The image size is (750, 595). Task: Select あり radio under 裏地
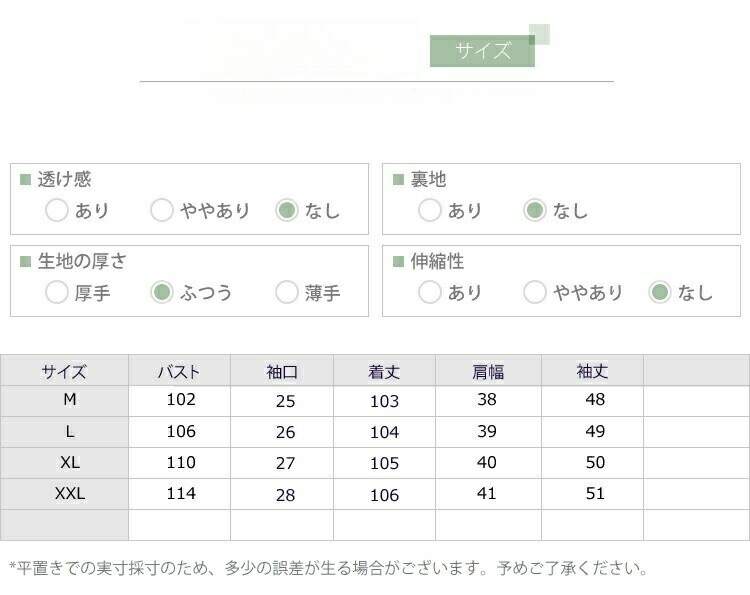[430, 210]
